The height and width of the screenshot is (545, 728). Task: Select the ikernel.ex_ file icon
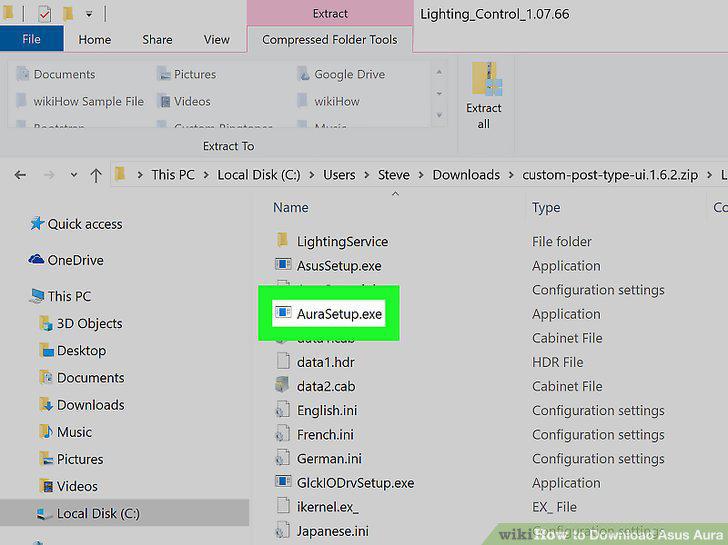click(283, 506)
